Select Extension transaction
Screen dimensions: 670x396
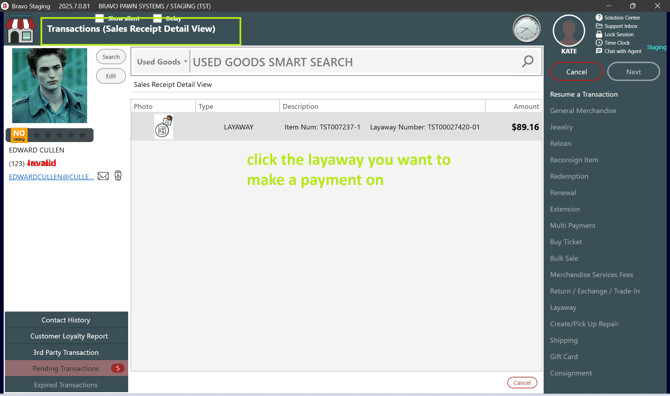564,209
